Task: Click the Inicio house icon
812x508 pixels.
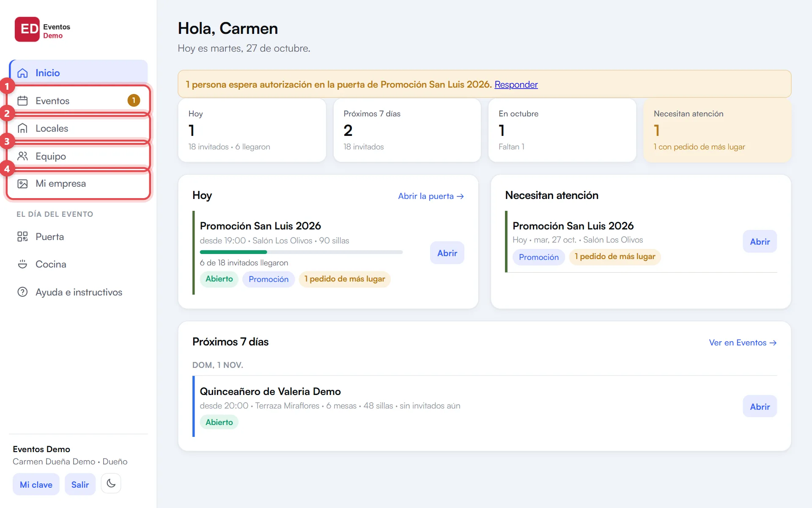Action: 22,73
